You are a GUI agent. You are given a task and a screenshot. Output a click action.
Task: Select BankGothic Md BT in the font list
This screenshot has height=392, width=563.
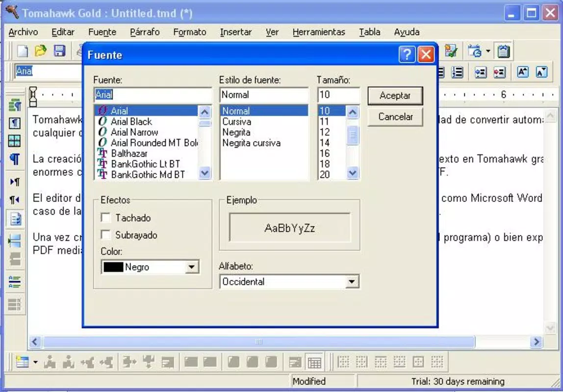tap(148, 174)
